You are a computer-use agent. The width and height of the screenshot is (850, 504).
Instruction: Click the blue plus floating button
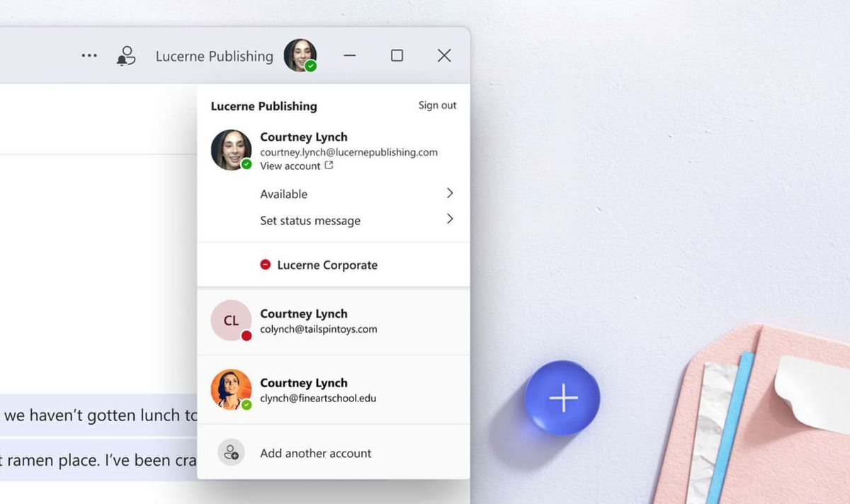(x=562, y=397)
